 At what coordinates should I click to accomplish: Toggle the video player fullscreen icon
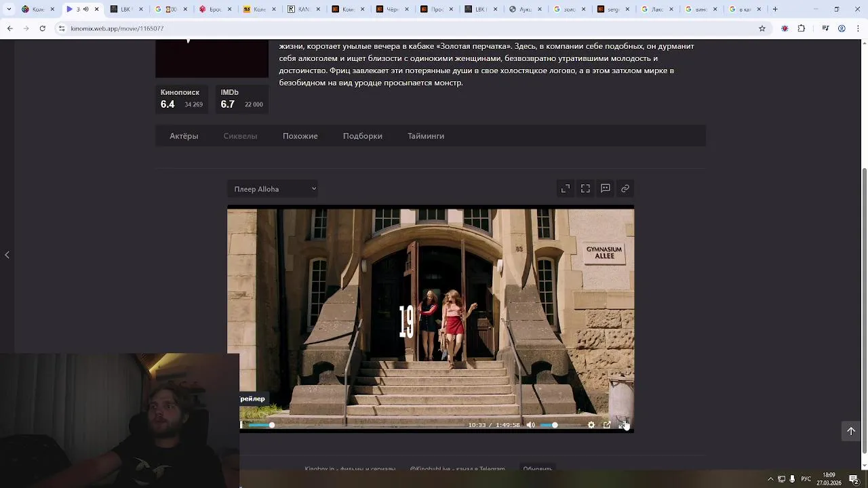tap(623, 425)
